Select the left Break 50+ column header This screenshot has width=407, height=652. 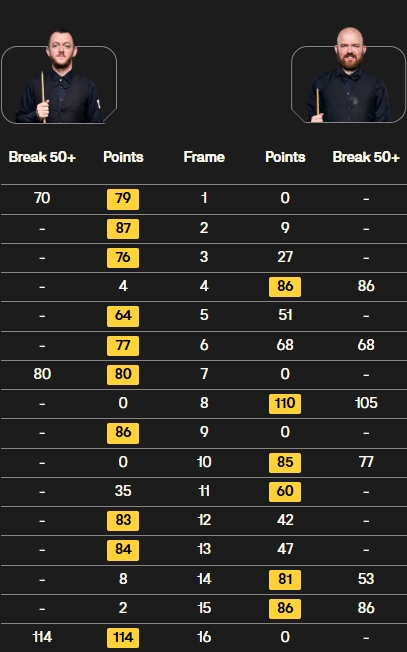pos(42,157)
